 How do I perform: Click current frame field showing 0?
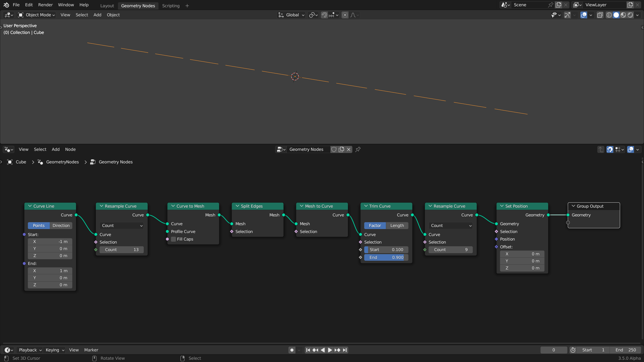(x=554, y=350)
